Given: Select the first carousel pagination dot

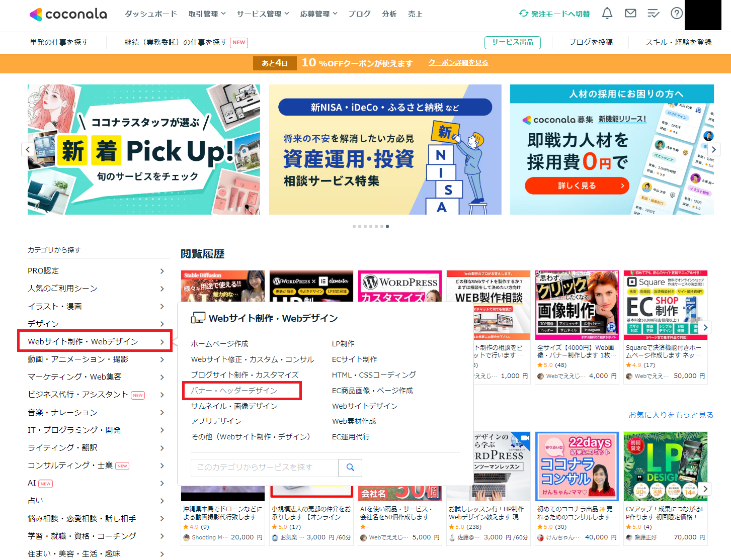Looking at the screenshot, I should 354,227.
